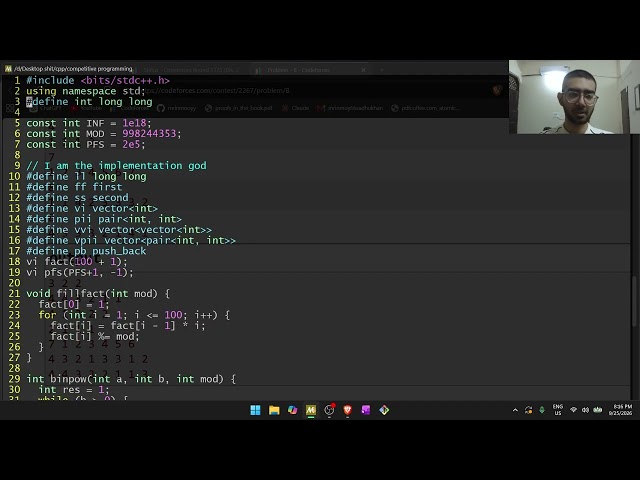Launch Copilot from the taskbar
This screenshot has width=640, height=480.
[x=292, y=410]
